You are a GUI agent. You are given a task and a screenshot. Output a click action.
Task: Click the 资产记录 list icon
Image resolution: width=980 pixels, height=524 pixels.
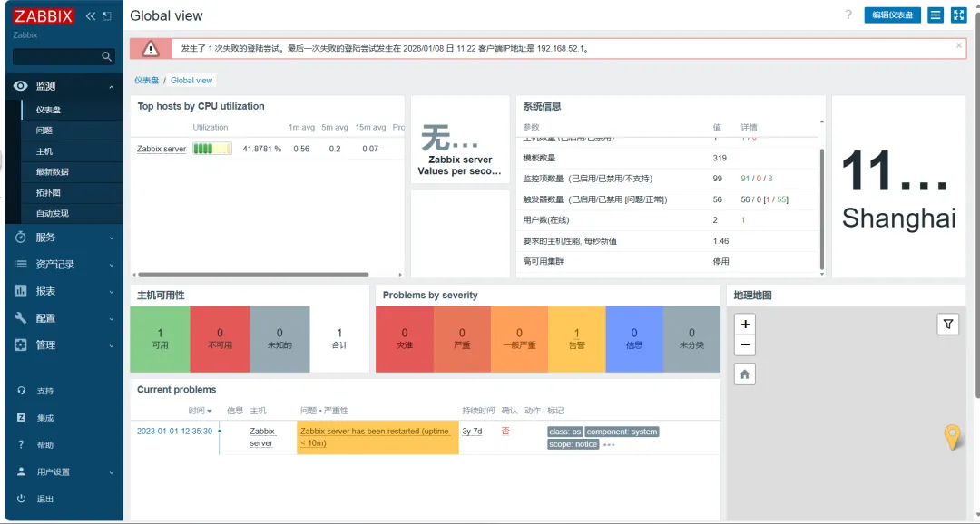point(21,264)
